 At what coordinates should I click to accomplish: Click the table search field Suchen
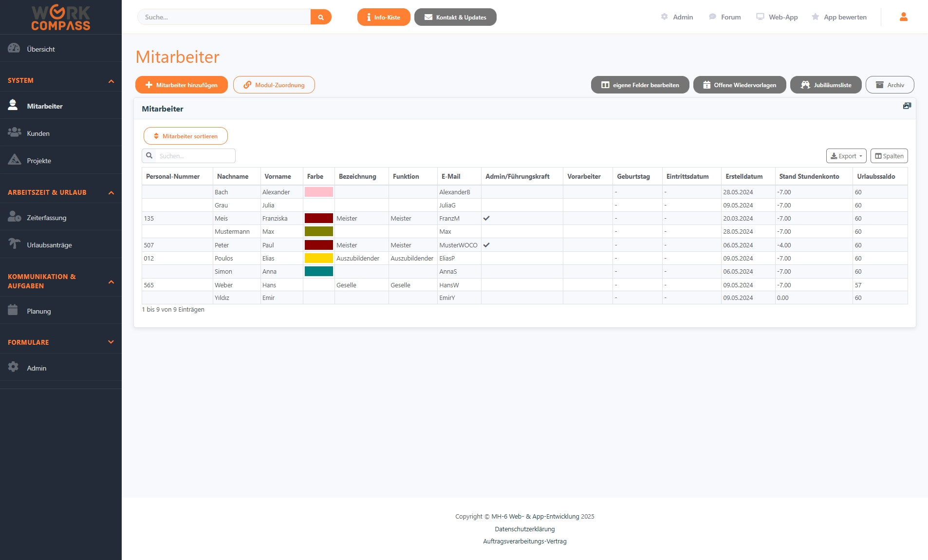(192, 155)
